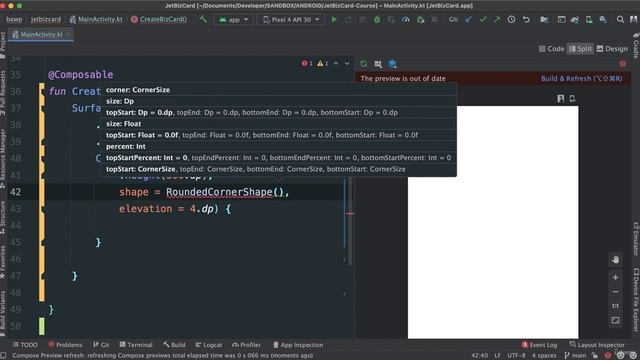Click the SDK Manager icon
This screenshot has height=360, width=640.
tap(603, 19)
